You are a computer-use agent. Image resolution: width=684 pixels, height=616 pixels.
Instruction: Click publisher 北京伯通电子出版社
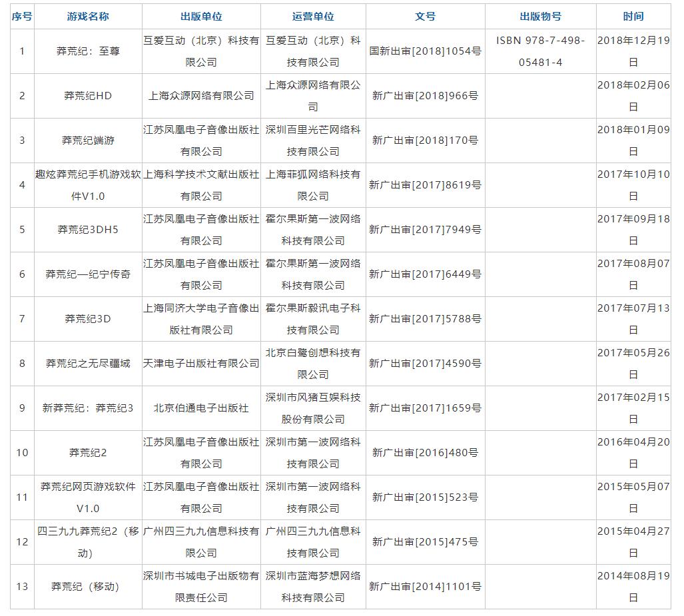click(201, 408)
